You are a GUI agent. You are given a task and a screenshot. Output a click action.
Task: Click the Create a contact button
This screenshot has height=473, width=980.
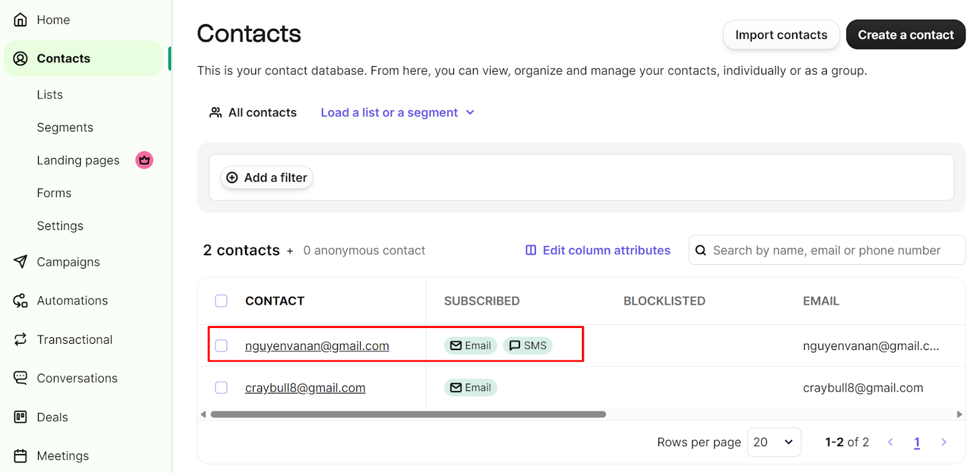905,35
